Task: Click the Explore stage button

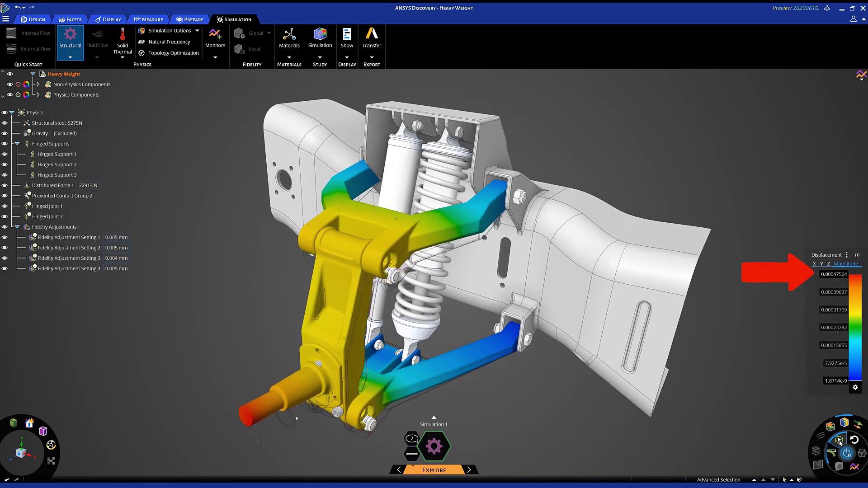Action: pos(434,470)
